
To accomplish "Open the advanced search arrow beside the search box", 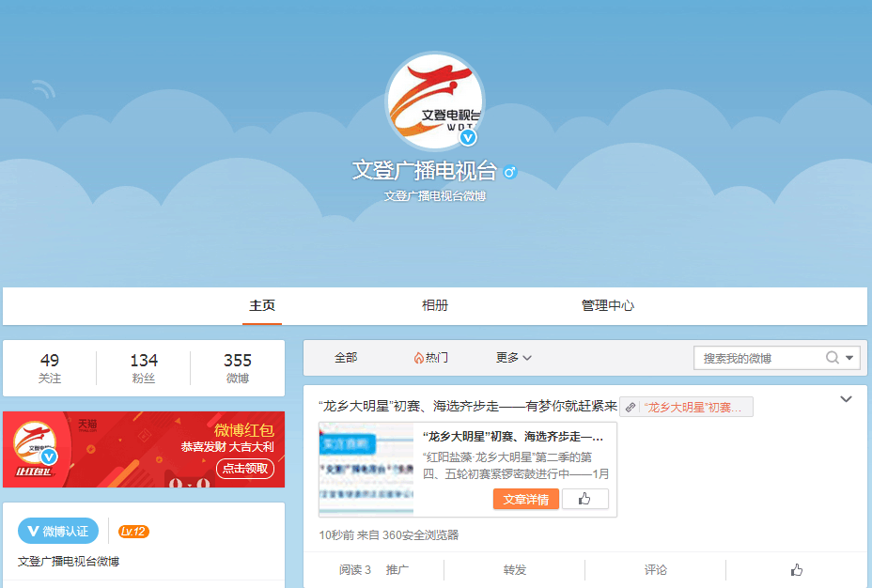I will tap(850, 358).
